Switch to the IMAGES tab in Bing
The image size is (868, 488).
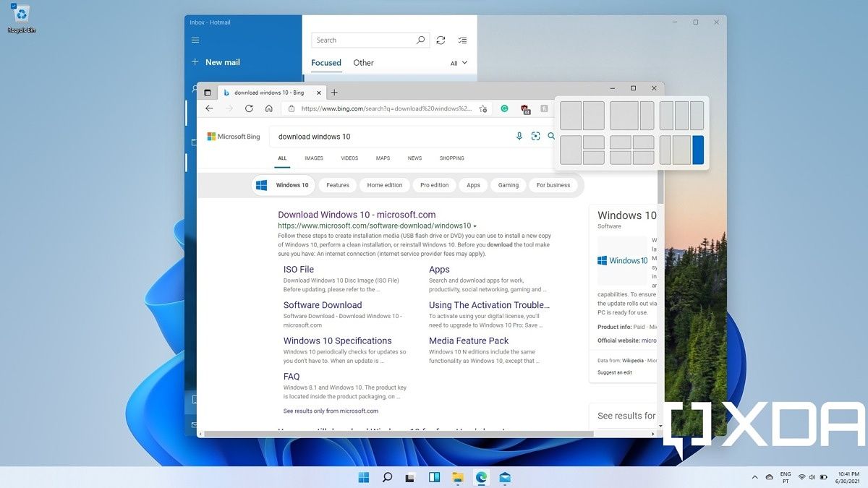point(313,158)
